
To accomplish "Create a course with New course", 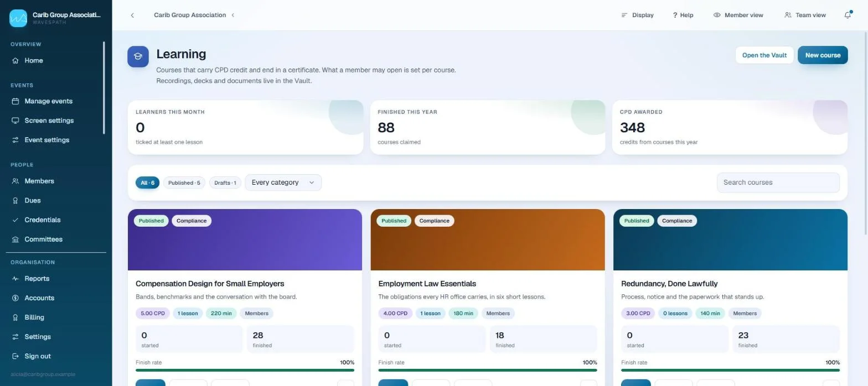I will [823, 55].
